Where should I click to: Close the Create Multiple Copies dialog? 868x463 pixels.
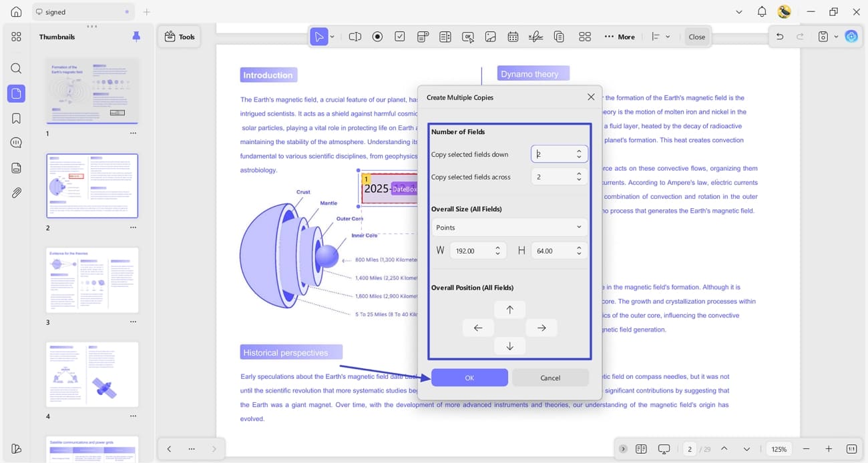click(591, 97)
